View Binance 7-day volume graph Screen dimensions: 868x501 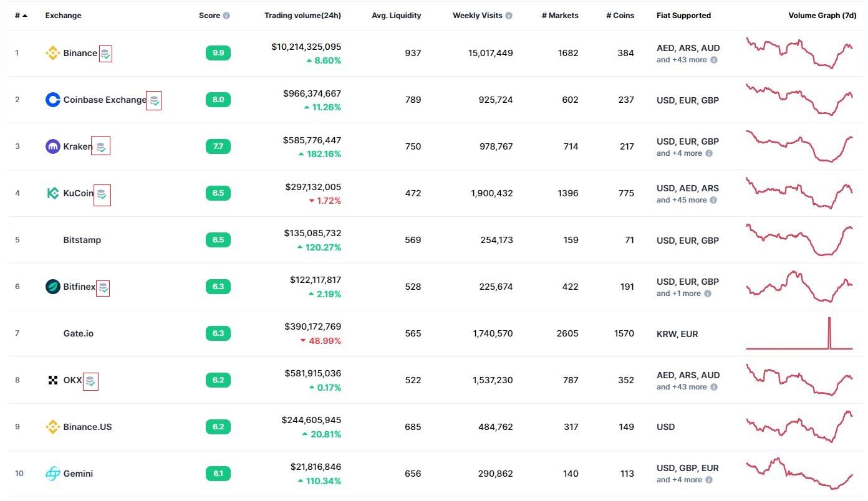click(x=799, y=53)
